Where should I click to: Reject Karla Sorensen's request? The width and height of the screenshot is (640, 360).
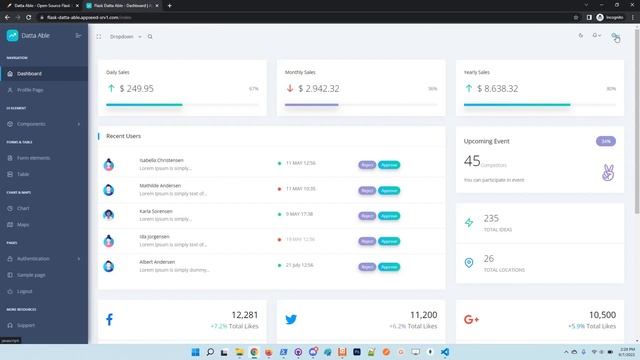[367, 216]
